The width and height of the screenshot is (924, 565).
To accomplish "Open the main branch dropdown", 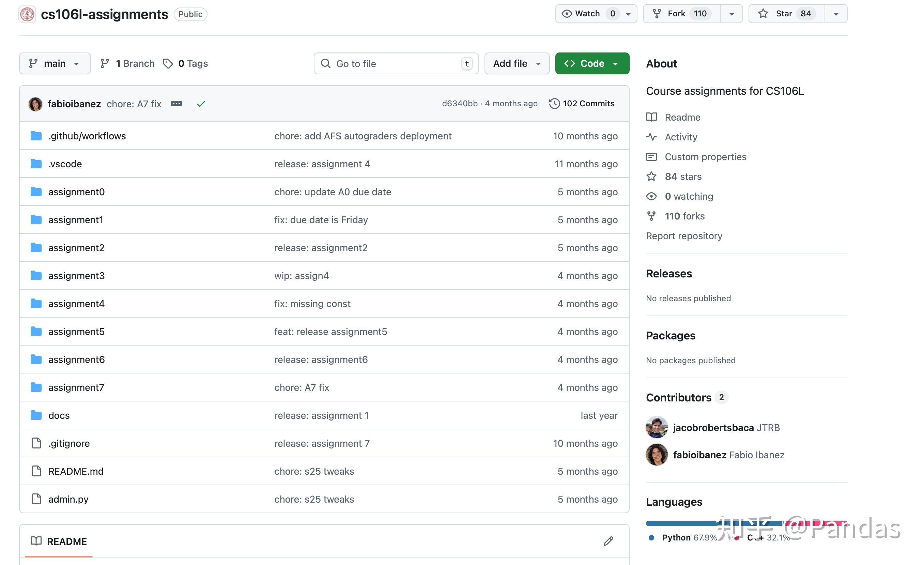I will coord(55,63).
